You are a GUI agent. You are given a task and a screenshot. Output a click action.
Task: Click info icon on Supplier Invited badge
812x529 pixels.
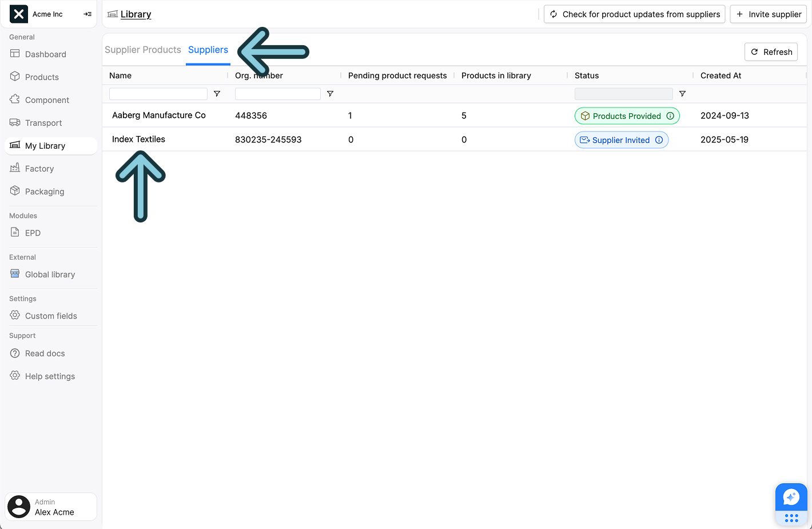[x=659, y=140]
